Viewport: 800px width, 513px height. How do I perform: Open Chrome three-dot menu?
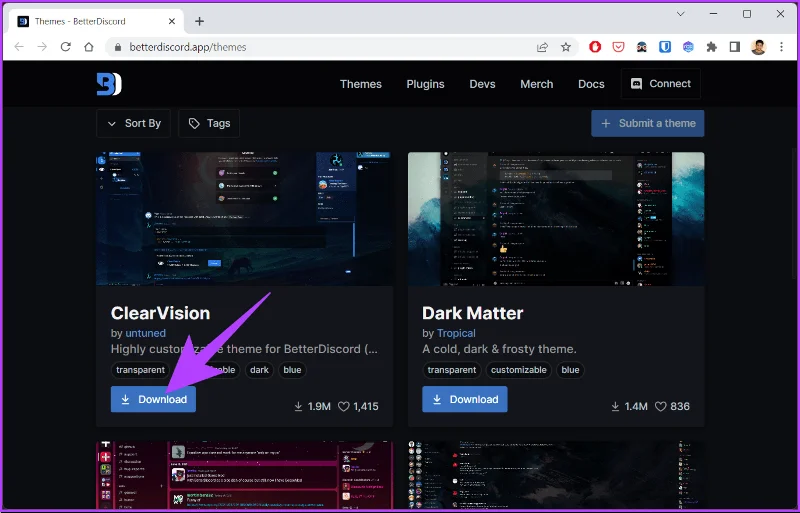(781, 47)
